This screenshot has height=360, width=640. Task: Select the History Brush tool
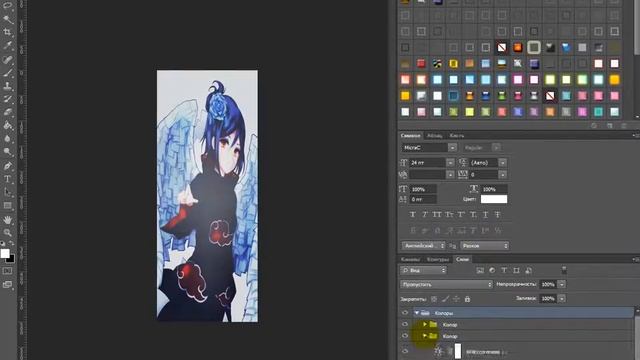[7, 99]
